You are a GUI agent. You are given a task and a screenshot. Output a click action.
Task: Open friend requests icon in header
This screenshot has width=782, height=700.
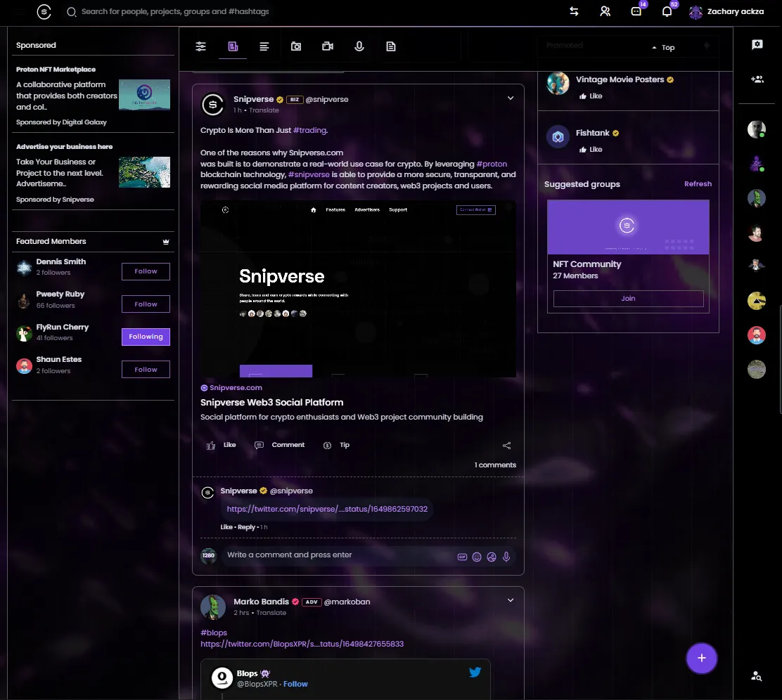coord(605,11)
